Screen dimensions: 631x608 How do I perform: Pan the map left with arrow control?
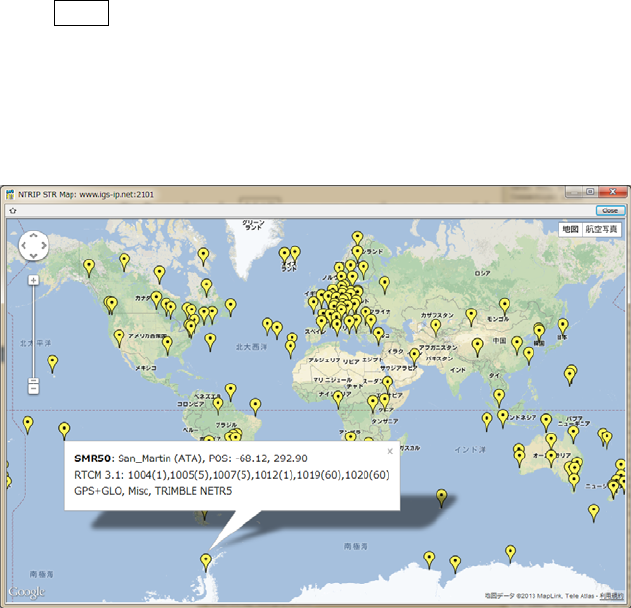[24, 245]
